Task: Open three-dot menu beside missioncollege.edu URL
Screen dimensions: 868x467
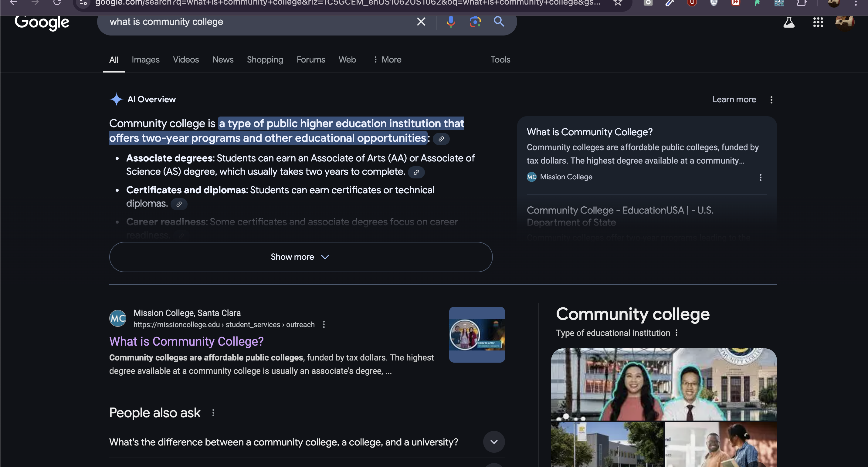Action: 324,324
